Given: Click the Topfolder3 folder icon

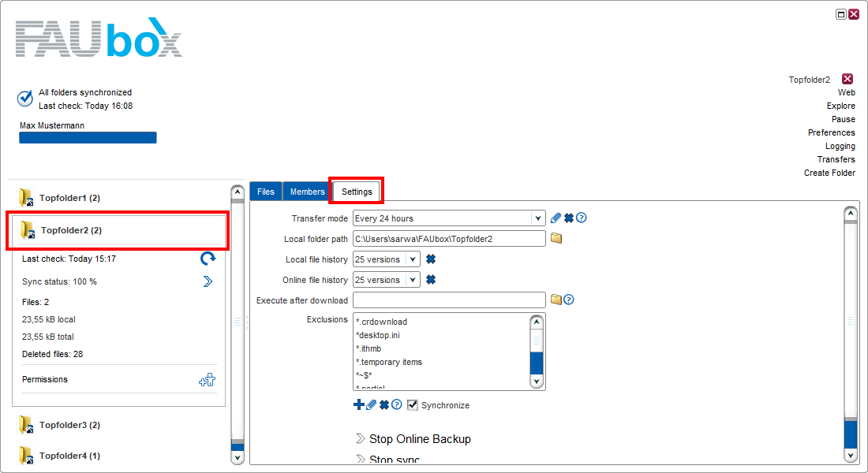Looking at the screenshot, I should click(x=26, y=425).
